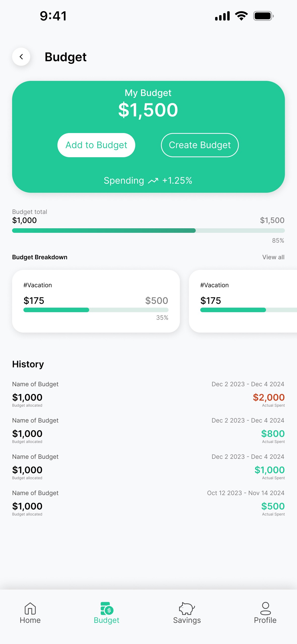
Task: Tap the My Budget $1,500 amount
Action: [148, 110]
